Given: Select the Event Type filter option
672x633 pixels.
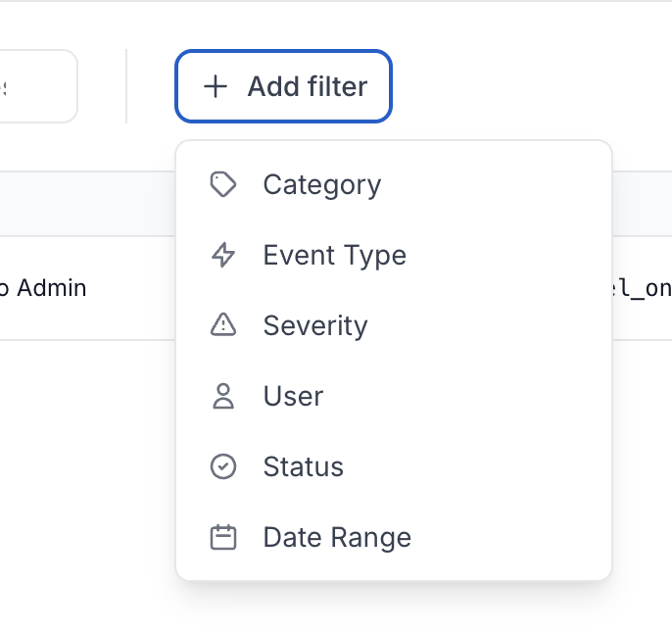Looking at the screenshot, I should [x=334, y=255].
